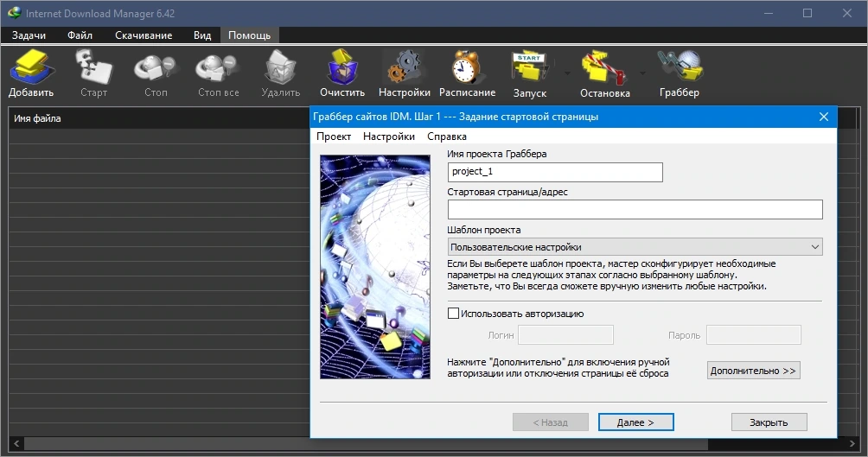868x457 pixels.
Task: Click the Пароль input field
Action: click(753, 334)
